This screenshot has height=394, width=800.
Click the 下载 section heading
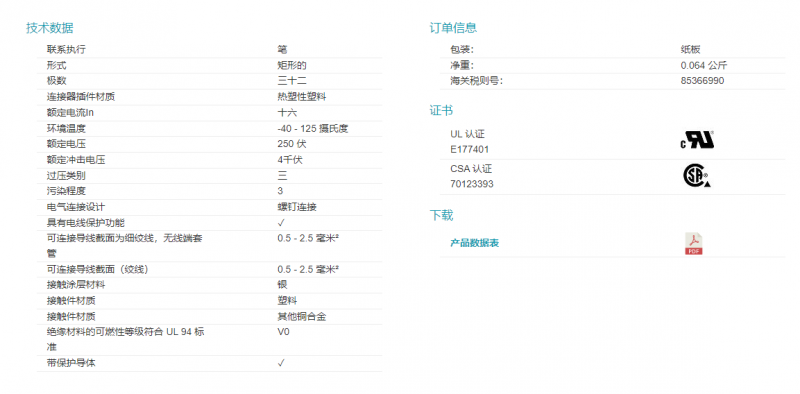[441, 215]
